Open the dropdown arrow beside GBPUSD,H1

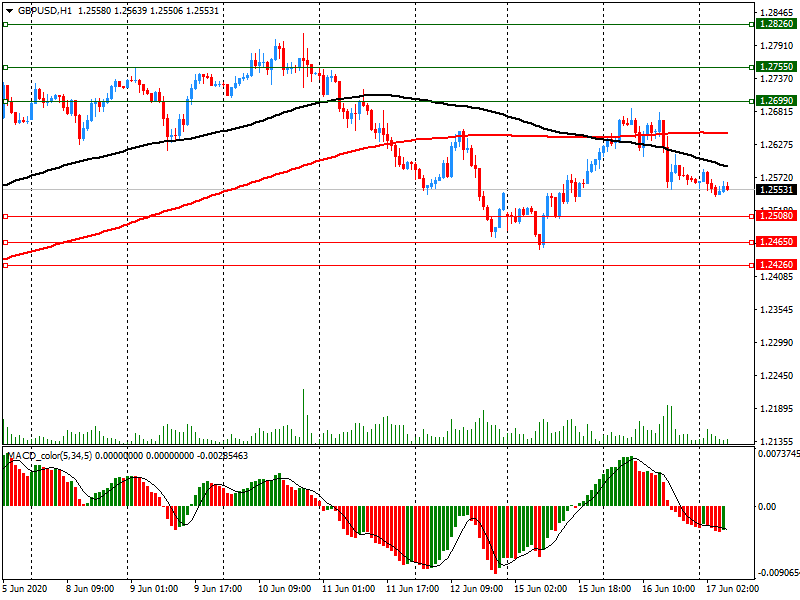pyautogui.click(x=9, y=10)
